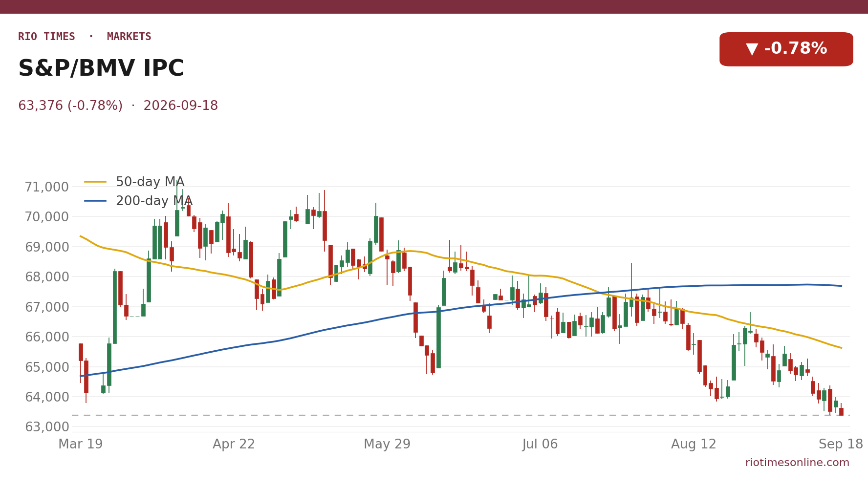Image resolution: width=868 pixels, height=488 pixels.
Task: Click the 69,000 y-axis label
Action: pyautogui.click(x=47, y=247)
